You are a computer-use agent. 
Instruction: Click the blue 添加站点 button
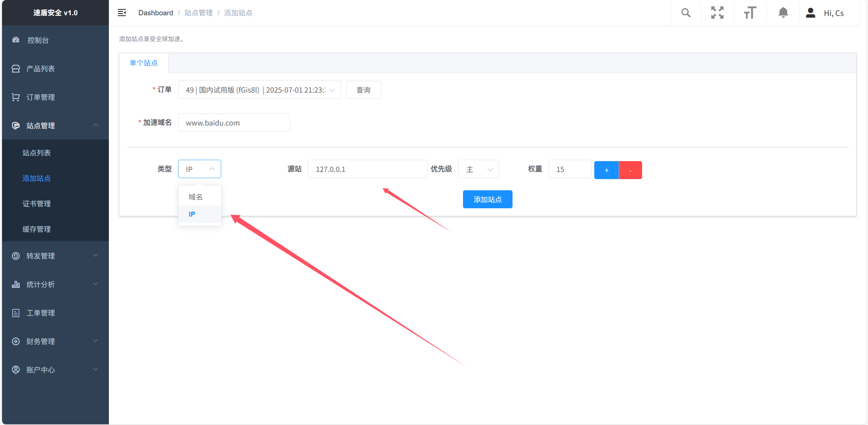487,199
